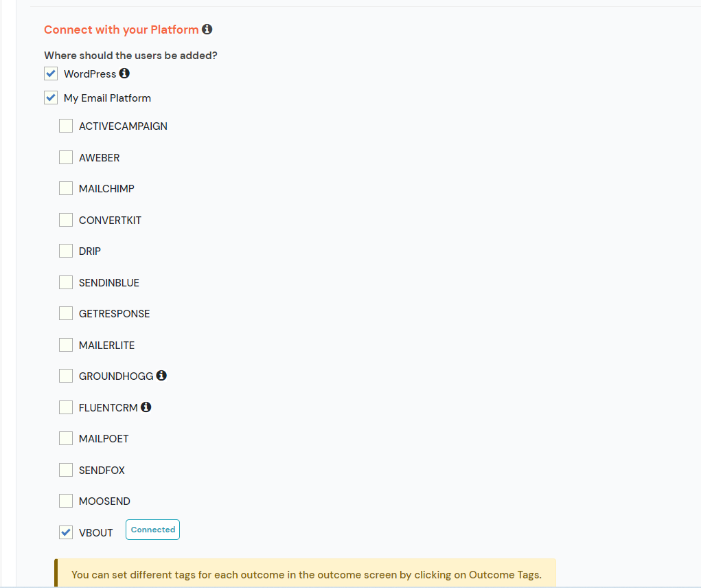Click the MOOSEND label text

104,501
